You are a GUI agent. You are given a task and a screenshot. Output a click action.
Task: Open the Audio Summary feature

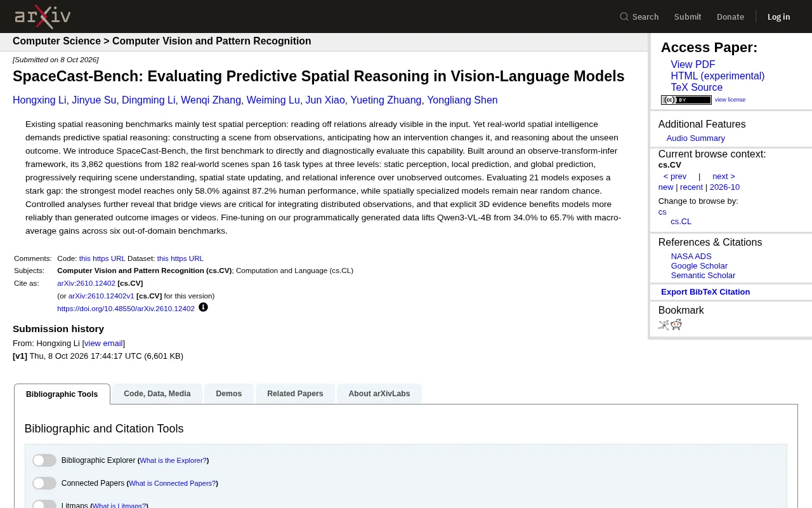tap(695, 138)
